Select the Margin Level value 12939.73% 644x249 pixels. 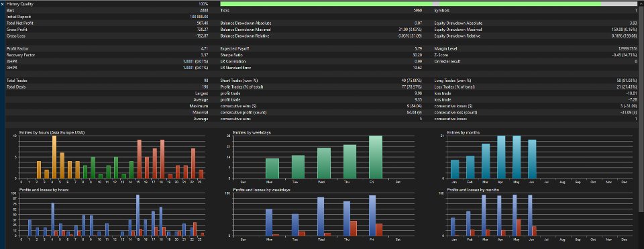628,49
